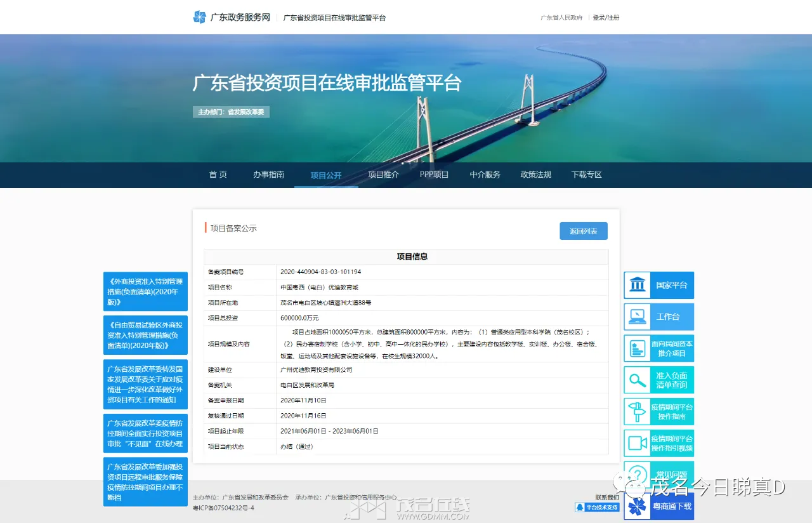Open 加强投资项目远程审批服务保障 link
Screen dimensions: 812x523
point(145,482)
